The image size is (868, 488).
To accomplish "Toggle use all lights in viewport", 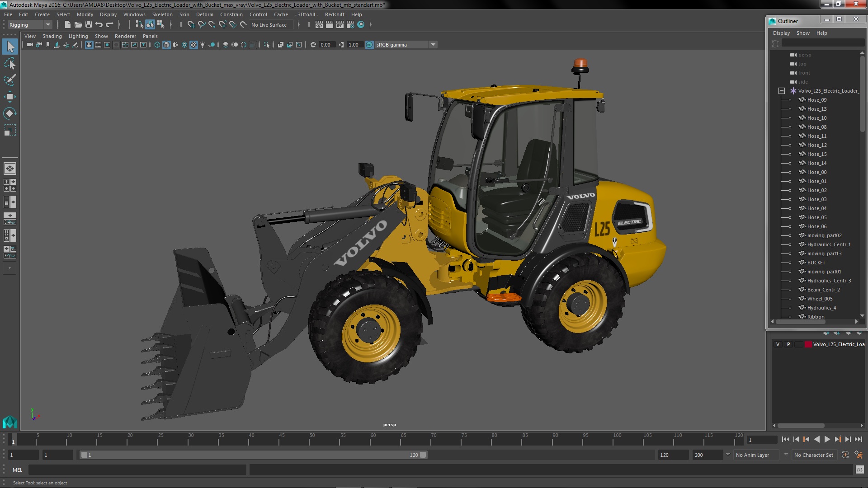I will [x=203, y=45].
